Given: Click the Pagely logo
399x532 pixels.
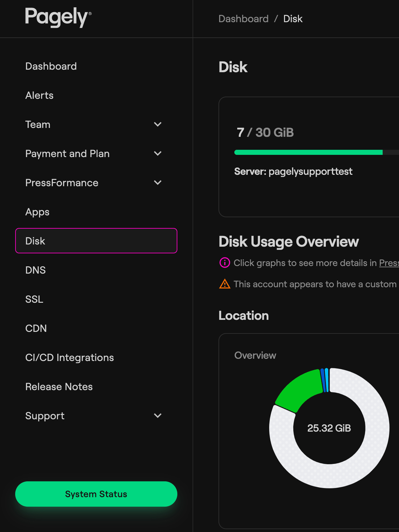Looking at the screenshot, I should pos(58,17).
